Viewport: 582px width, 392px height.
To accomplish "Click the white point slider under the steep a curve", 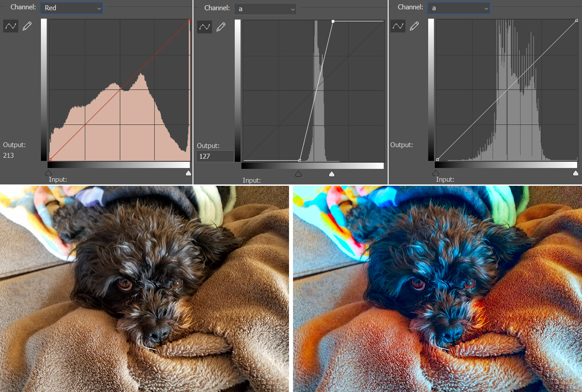I will click(x=332, y=174).
